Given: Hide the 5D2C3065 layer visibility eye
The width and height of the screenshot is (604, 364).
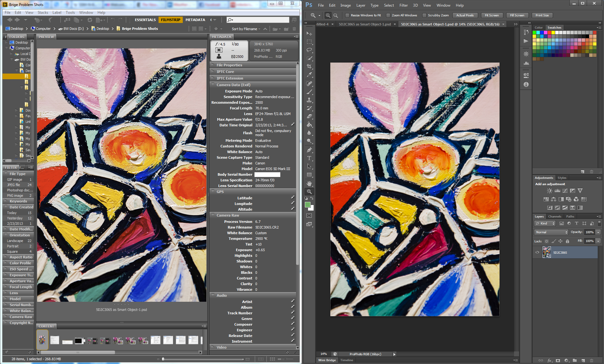Looking at the screenshot, I should tap(537, 252).
